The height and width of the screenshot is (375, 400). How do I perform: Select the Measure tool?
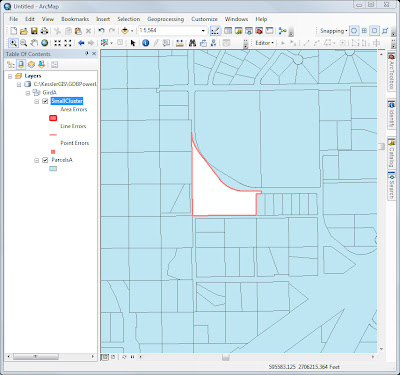180,43
